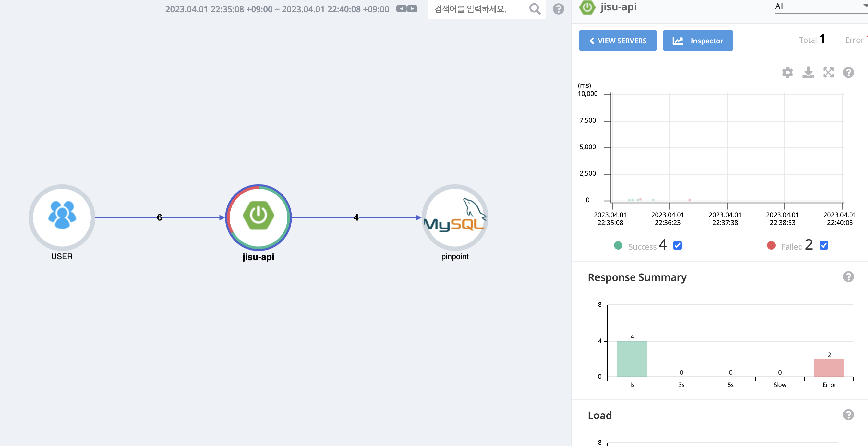The width and height of the screenshot is (868, 446).
Task: Open the Inspector button
Action: tap(697, 41)
